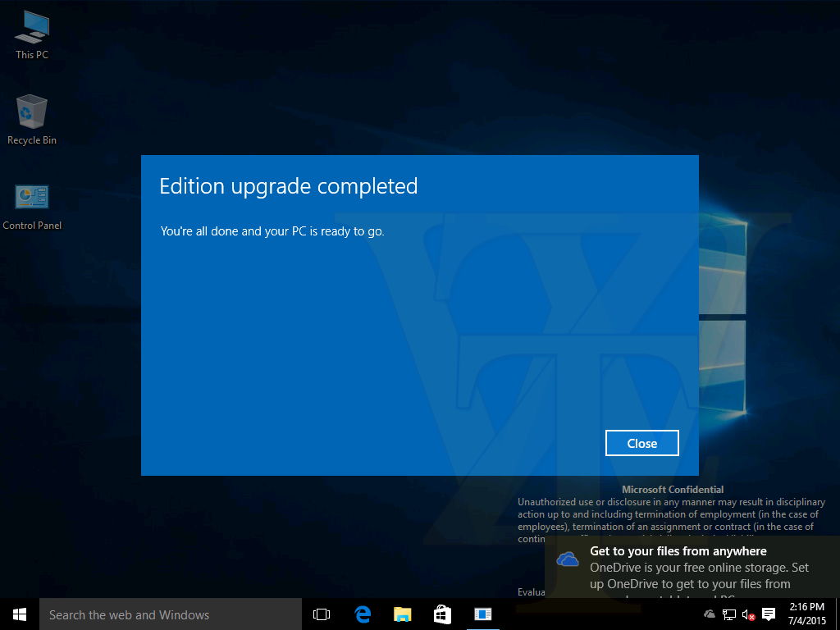This screenshot has height=630, width=840.
Task: Click the 'Edition upgrade completed' heading
Action: (x=288, y=186)
